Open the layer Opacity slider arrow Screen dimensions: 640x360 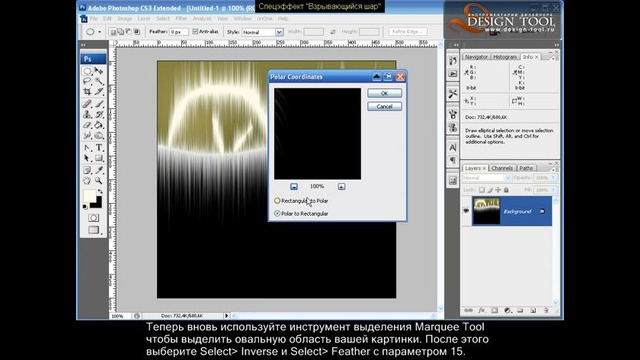click(554, 178)
